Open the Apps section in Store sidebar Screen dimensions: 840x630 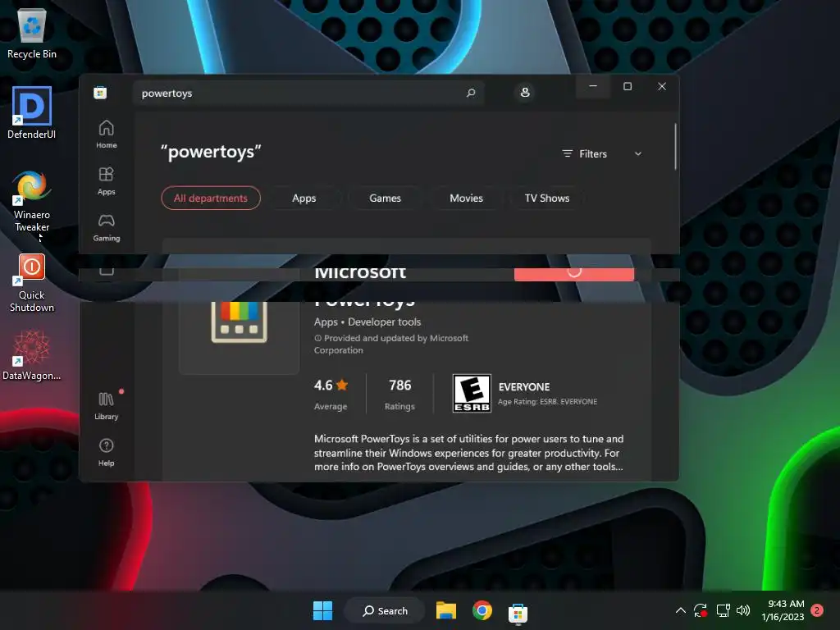(x=106, y=180)
